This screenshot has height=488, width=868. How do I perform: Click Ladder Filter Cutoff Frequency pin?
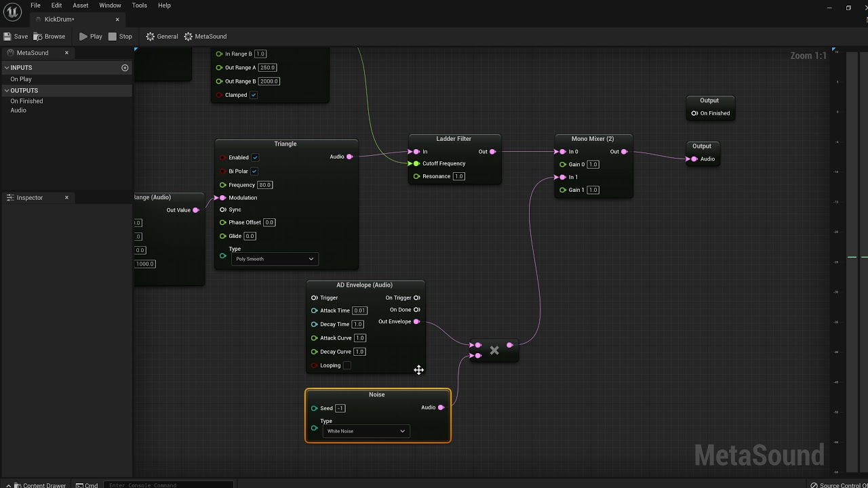(416, 163)
